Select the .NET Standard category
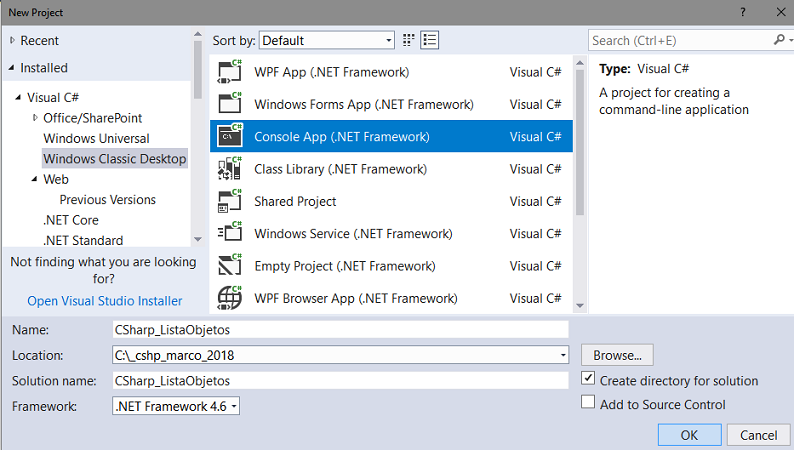The width and height of the screenshot is (794, 450). click(x=83, y=240)
